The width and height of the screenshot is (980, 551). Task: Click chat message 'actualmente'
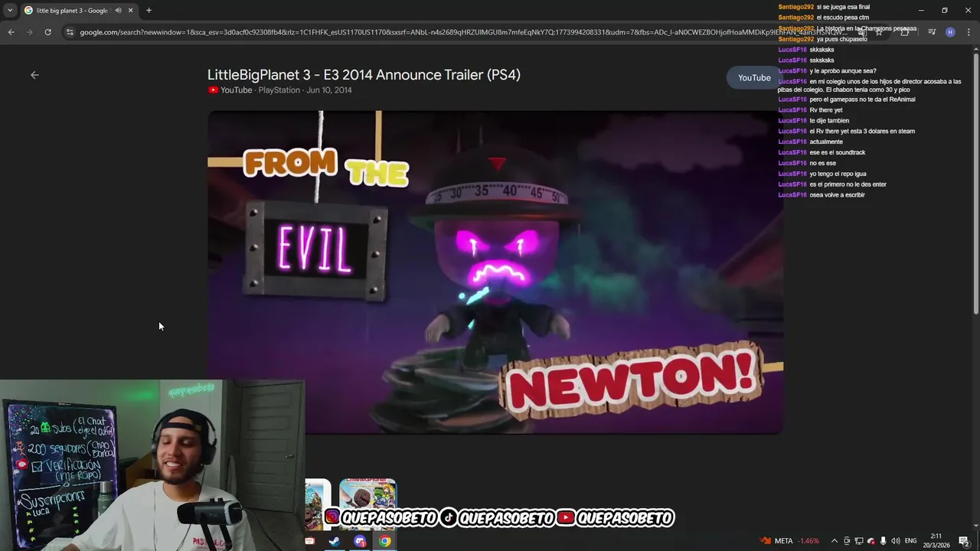click(826, 142)
